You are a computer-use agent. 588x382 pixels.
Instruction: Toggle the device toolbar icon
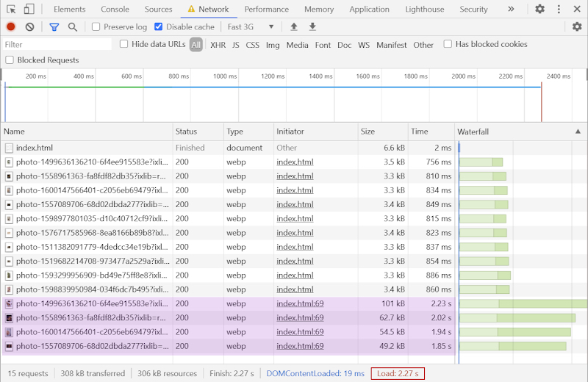click(29, 9)
